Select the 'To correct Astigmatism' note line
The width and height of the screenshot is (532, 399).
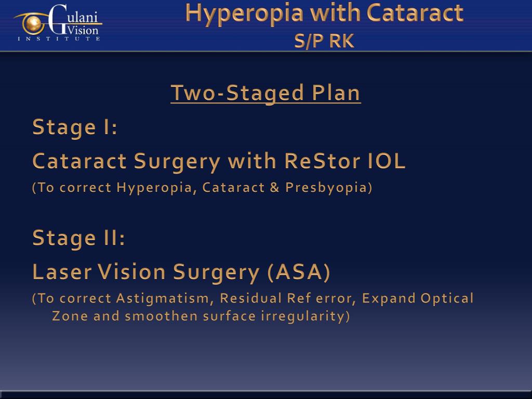pos(253,298)
